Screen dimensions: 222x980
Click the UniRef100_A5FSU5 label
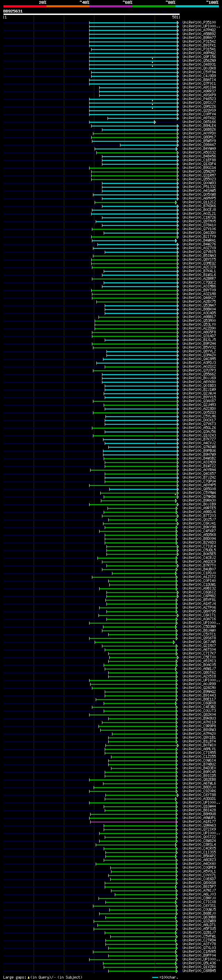(x=199, y=929)
